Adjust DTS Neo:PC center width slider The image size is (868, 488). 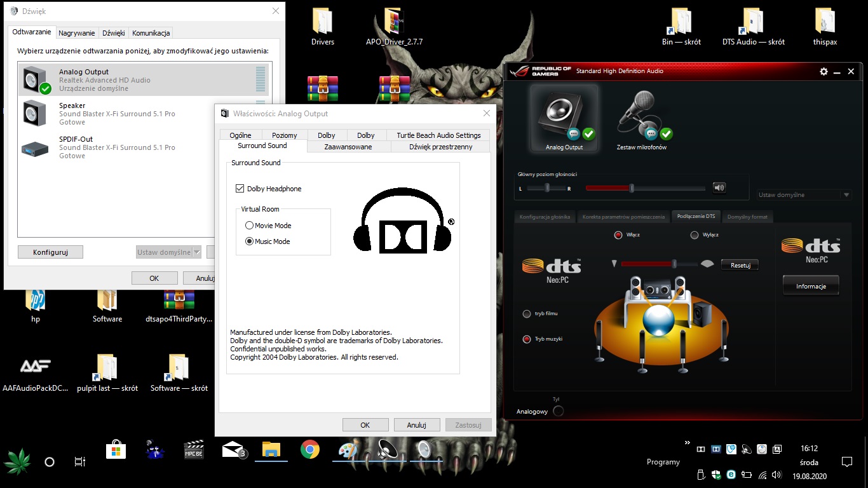click(658, 264)
